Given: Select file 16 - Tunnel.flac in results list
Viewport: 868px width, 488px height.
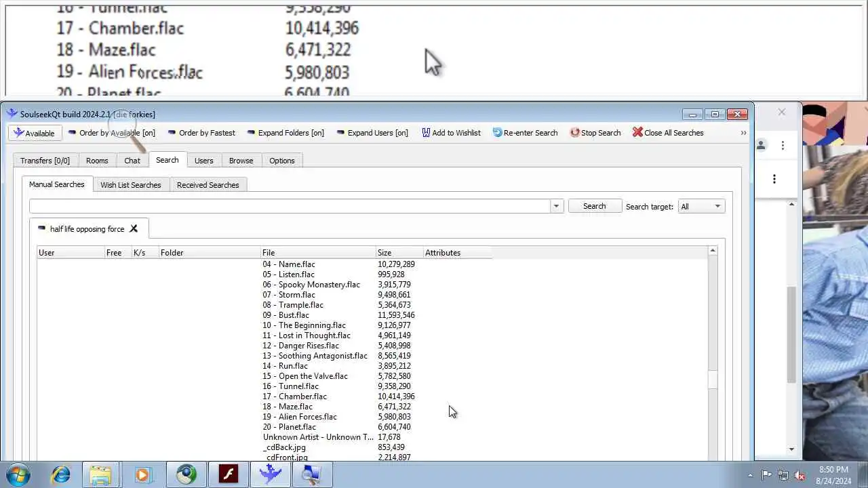Looking at the screenshot, I should click(x=290, y=386).
